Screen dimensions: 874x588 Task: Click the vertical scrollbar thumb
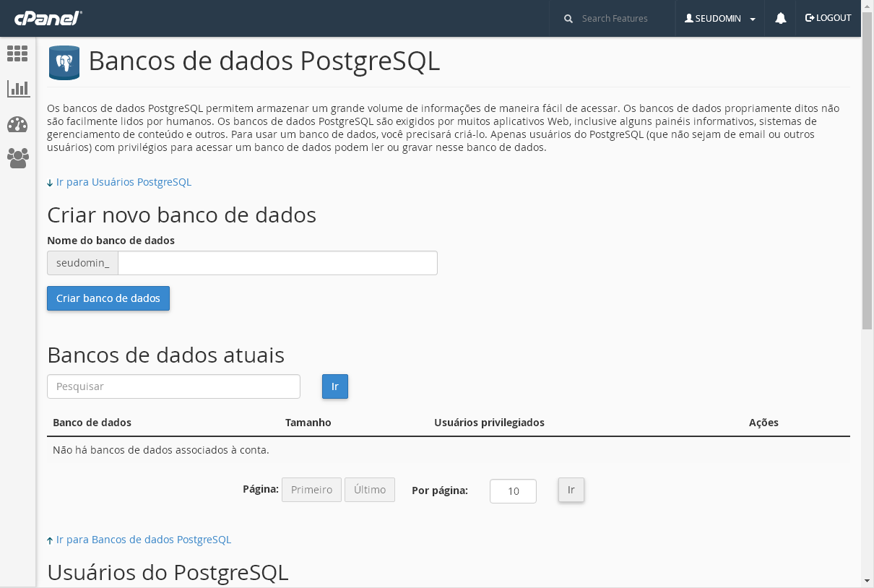pyautogui.click(x=867, y=170)
